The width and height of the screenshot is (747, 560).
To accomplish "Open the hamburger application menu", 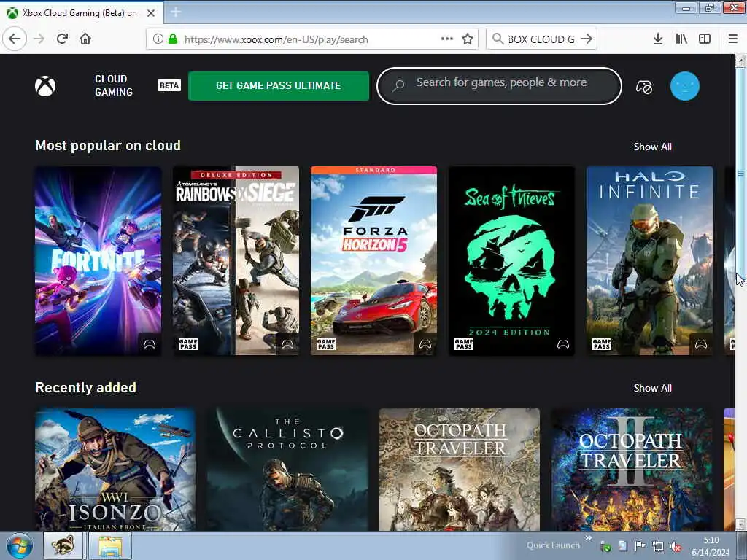I will [x=733, y=39].
